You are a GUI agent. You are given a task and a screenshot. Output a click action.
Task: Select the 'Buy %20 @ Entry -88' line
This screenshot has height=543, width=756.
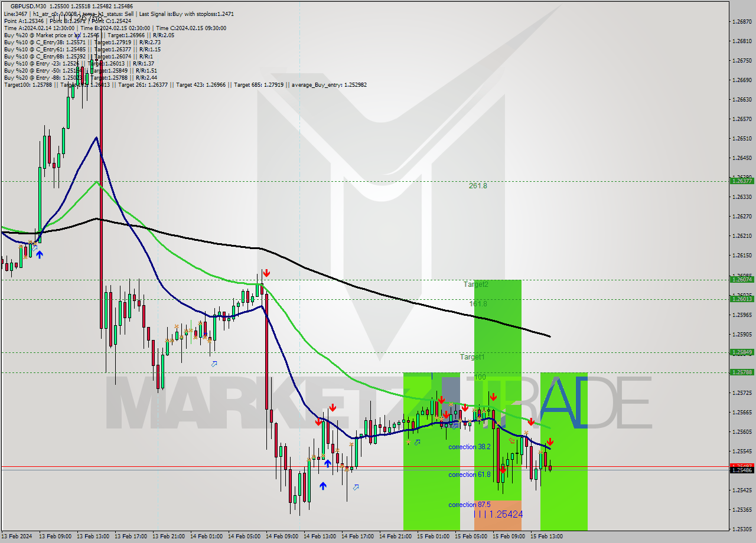[x=80, y=77]
